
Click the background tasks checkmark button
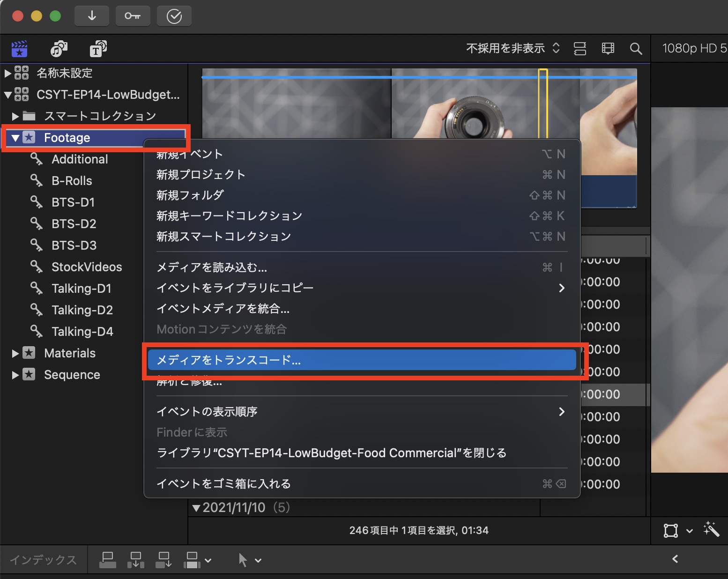point(174,16)
